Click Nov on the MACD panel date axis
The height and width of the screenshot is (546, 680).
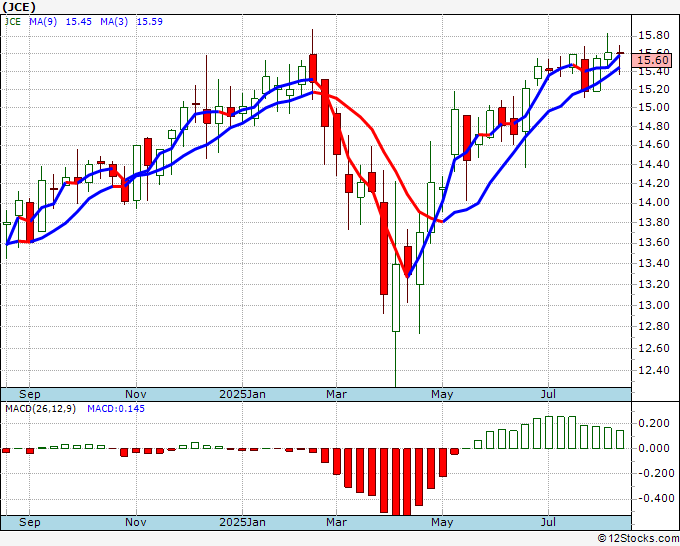(136, 522)
